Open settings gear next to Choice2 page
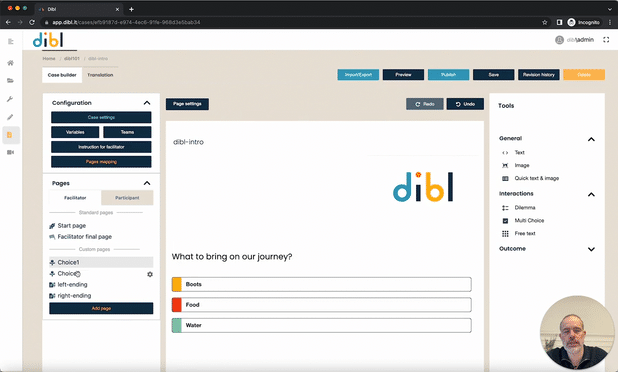The image size is (618, 372). 150,274
